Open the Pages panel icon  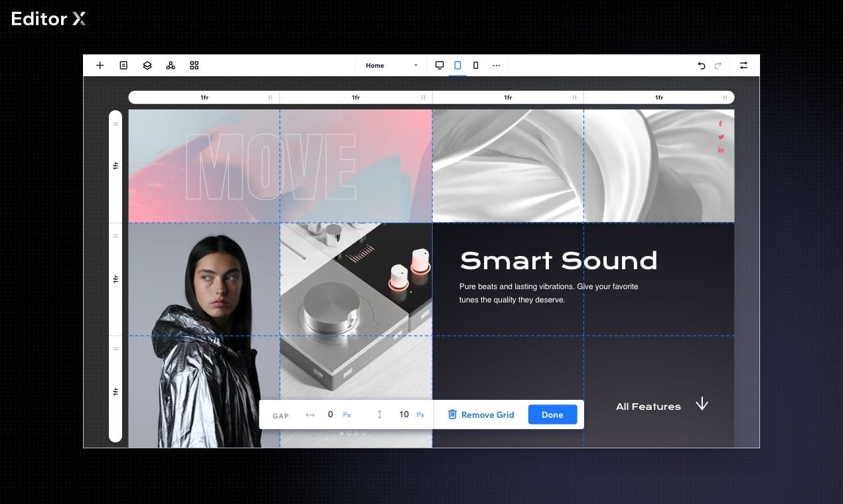pyautogui.click(x=123, y=66)
